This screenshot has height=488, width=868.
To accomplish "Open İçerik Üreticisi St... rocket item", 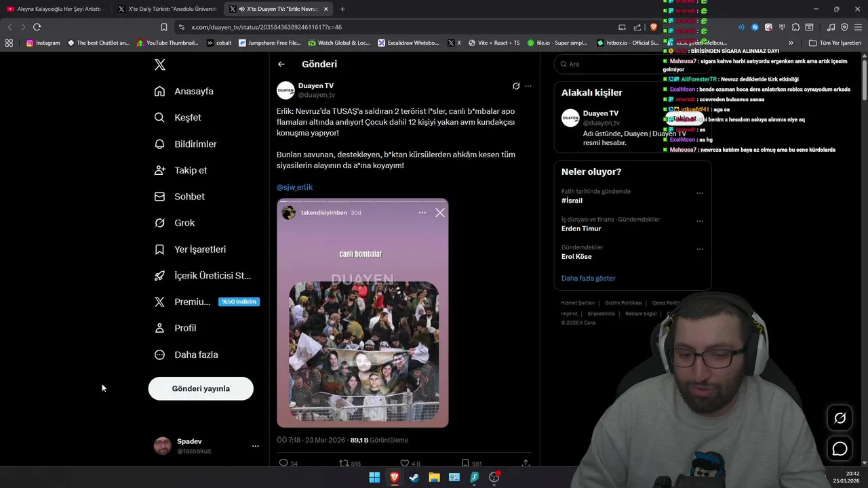I will pyautogui.click(x=203, y=275).
